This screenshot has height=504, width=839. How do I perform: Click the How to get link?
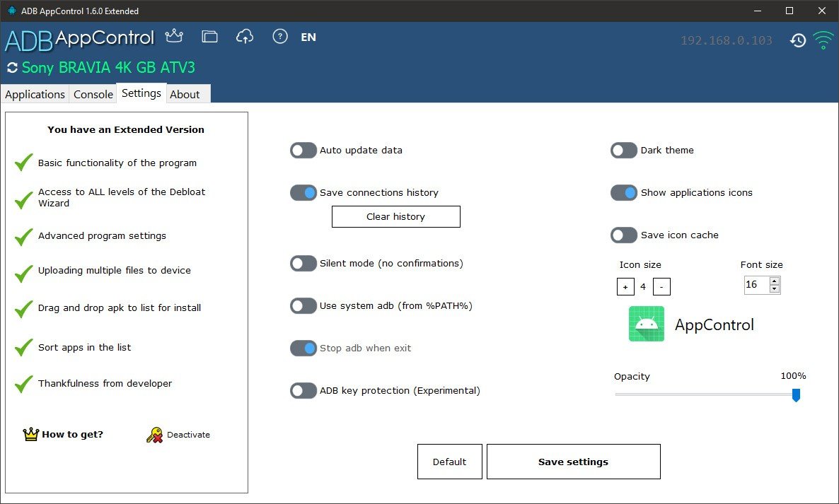click(72, 434)
